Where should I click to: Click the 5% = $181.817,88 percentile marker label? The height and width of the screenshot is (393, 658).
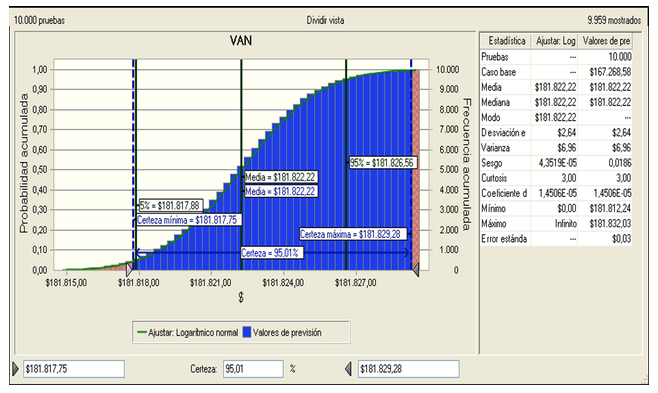[171, 206]
